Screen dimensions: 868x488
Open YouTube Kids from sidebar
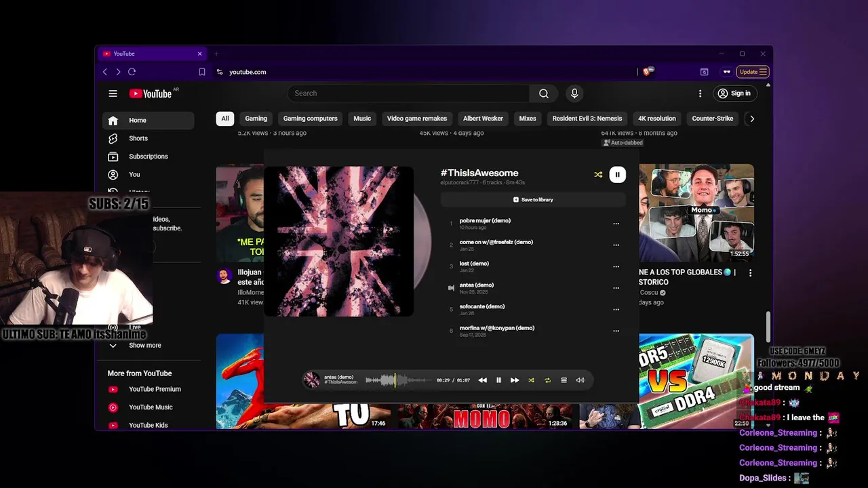coord(148,425)
